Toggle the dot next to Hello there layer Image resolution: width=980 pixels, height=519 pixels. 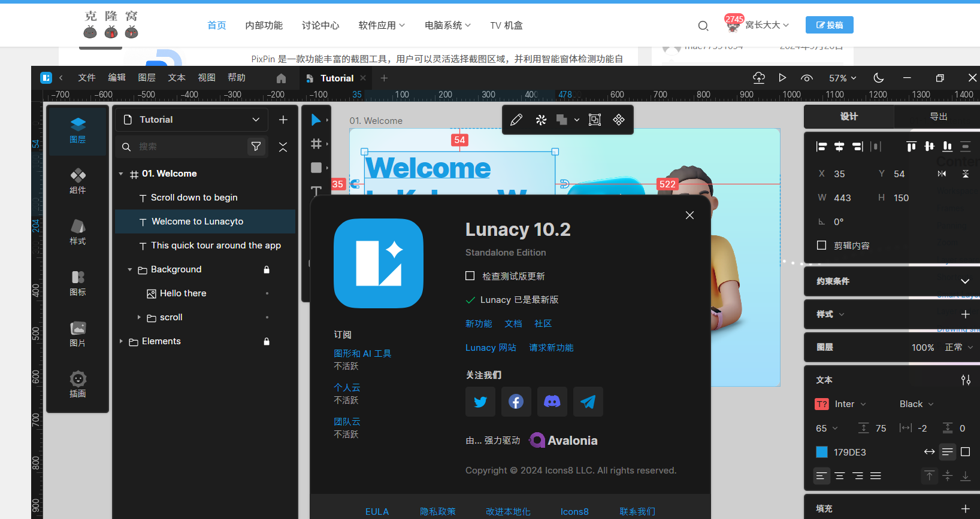267,293
